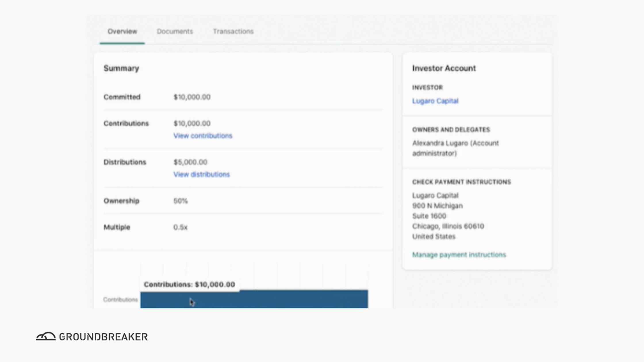Click the INVESTOR section label
The height and width of the screenshot is (362, 644).
click(x=428, y=87)
